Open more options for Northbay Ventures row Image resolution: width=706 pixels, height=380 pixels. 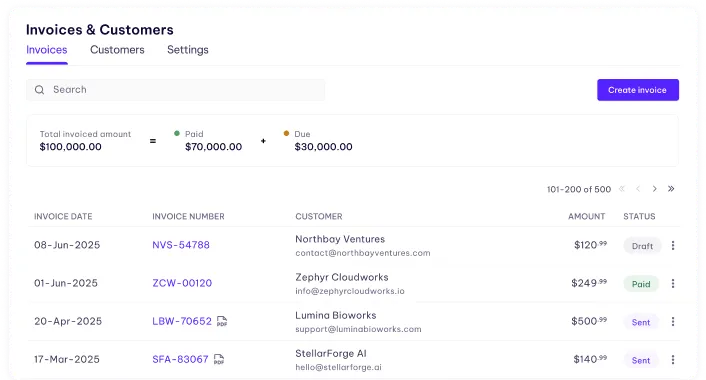[673, 245]
